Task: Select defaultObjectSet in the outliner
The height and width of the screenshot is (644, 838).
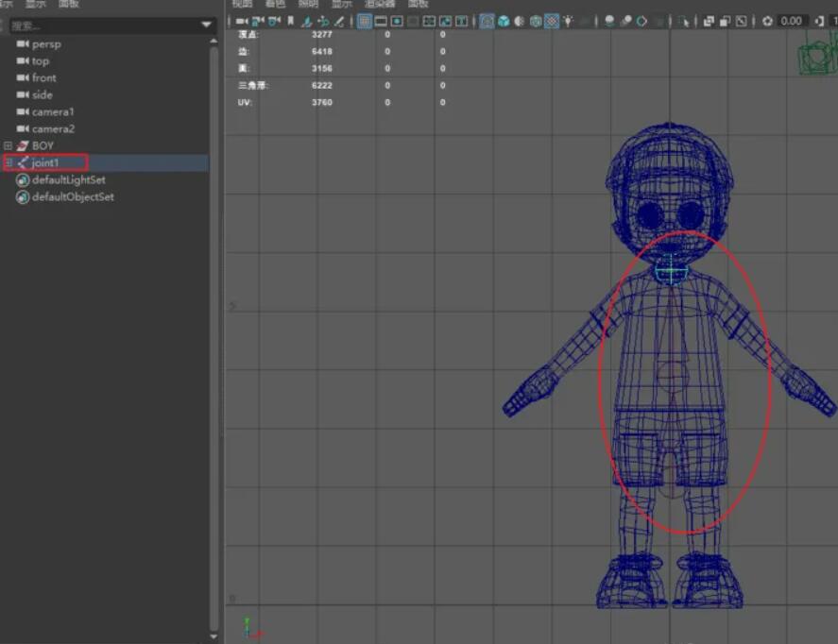Action: (73, 197)
